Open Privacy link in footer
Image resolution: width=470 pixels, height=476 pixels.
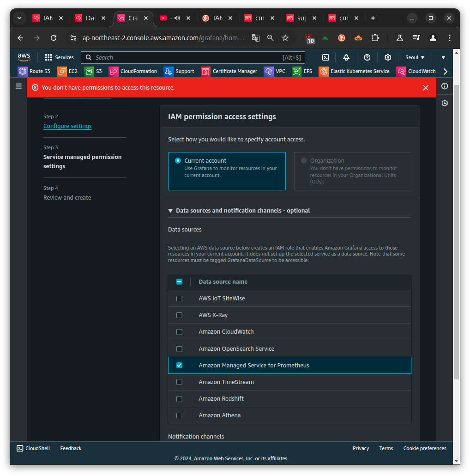click(361, 448)
